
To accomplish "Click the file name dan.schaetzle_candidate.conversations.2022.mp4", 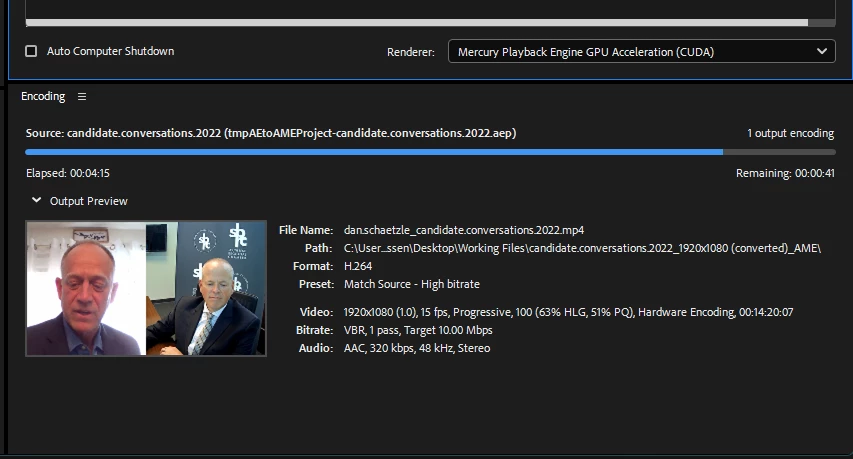I will coord(463,230).
